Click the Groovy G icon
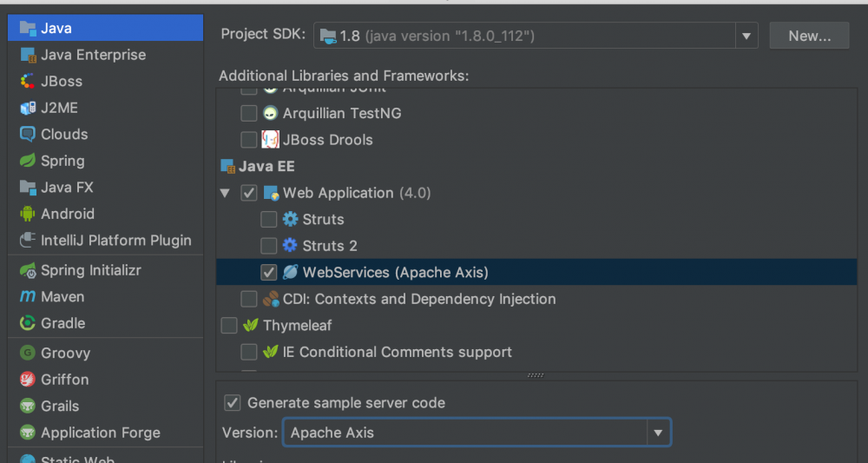868x463 pixels. [28, 353]
